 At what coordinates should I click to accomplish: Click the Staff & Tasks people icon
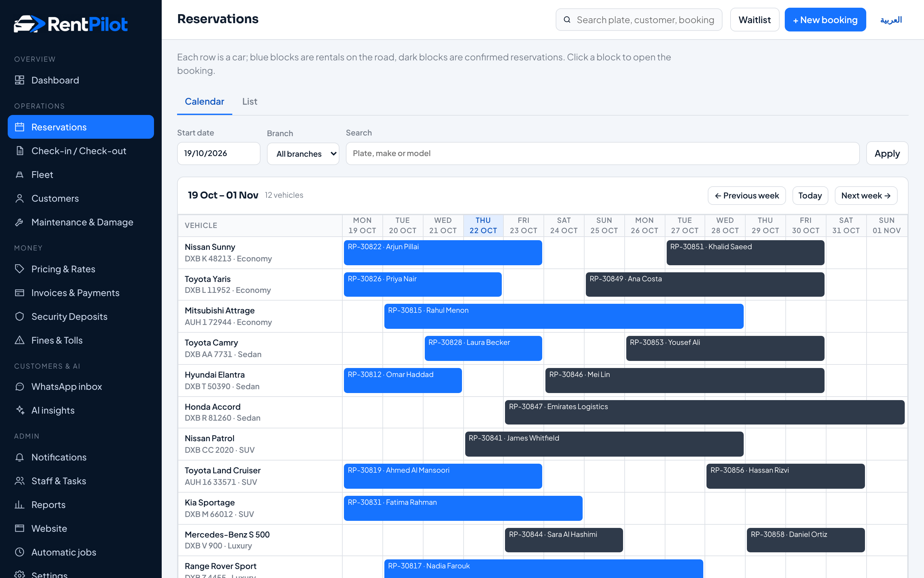[x=20, y=480]
